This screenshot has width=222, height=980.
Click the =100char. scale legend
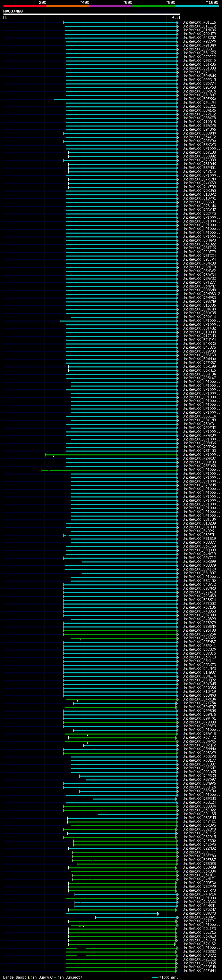165,977
